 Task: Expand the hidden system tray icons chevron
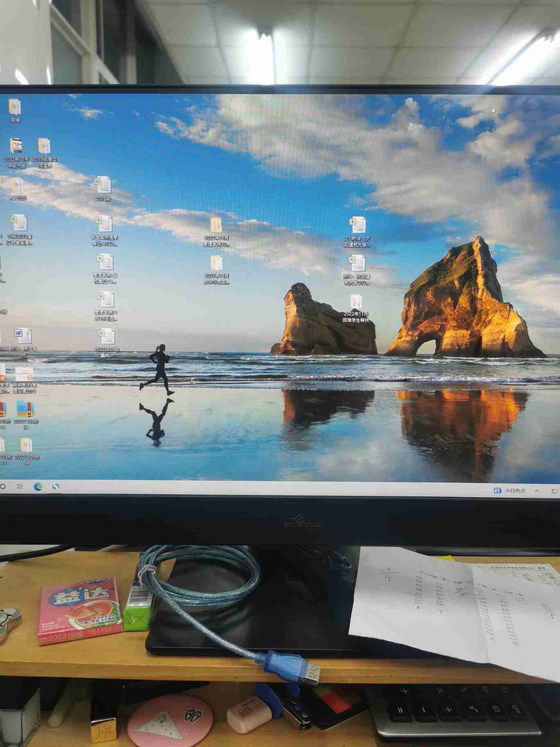537,491
